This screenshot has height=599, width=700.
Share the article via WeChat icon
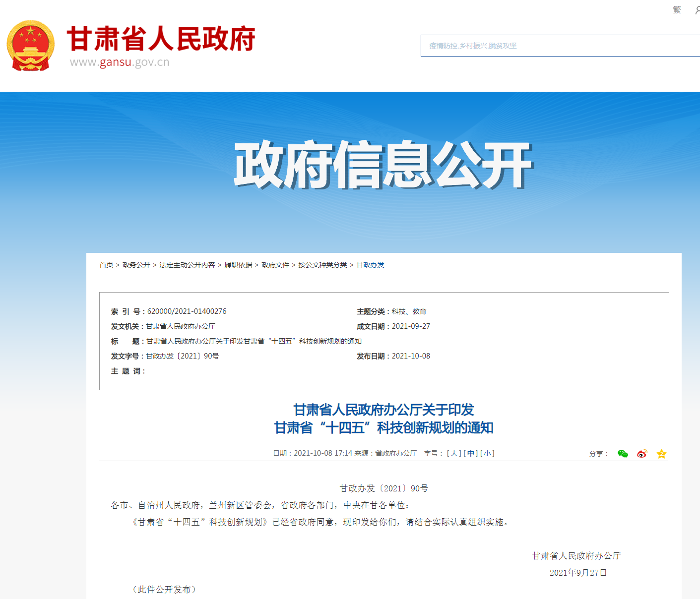point(623,454)
